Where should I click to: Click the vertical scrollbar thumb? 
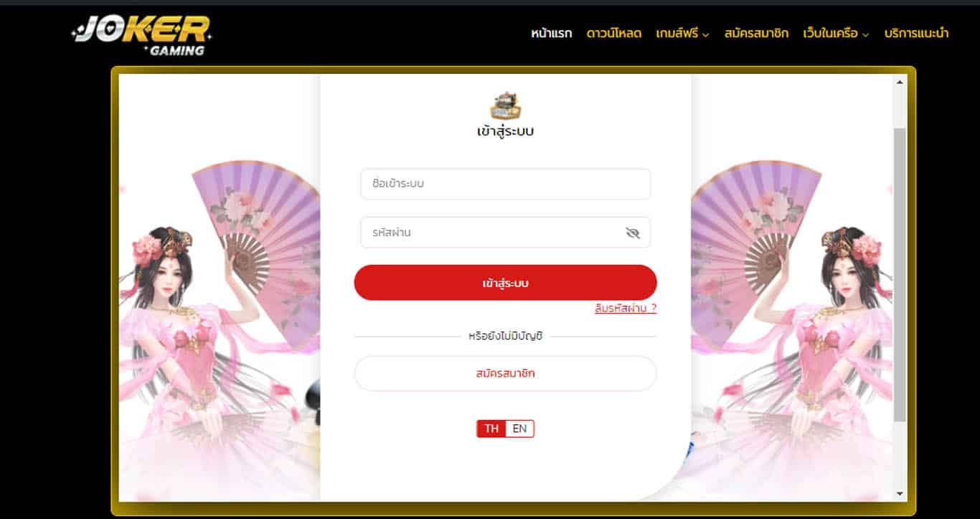point(900,275)
